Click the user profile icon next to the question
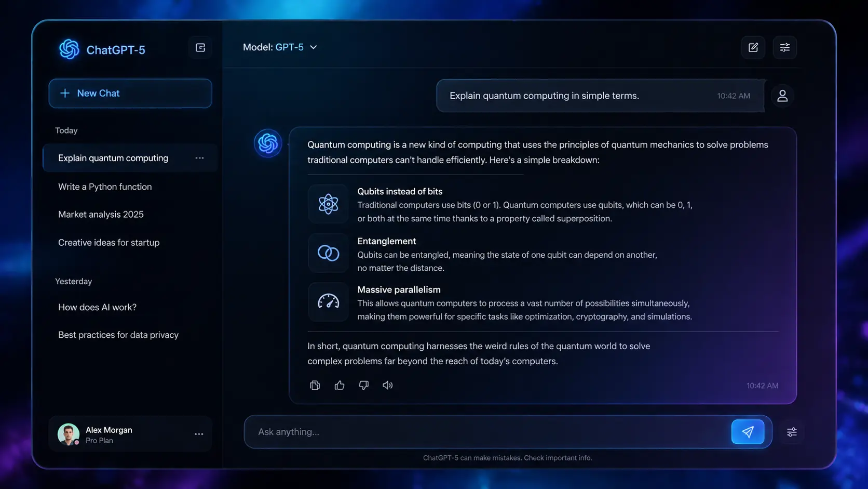 [x=782, y=96]
